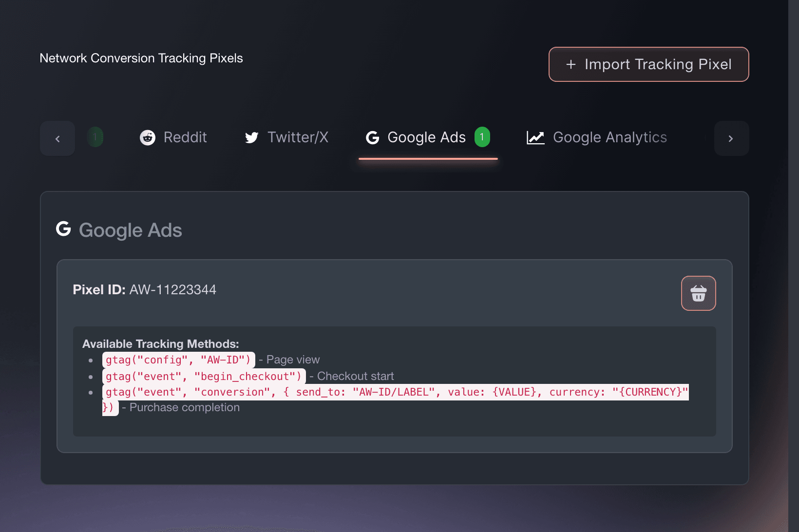Click the Import Tracking Pixel button
This screenshot has width=799, height=532.
click(648, 64)
